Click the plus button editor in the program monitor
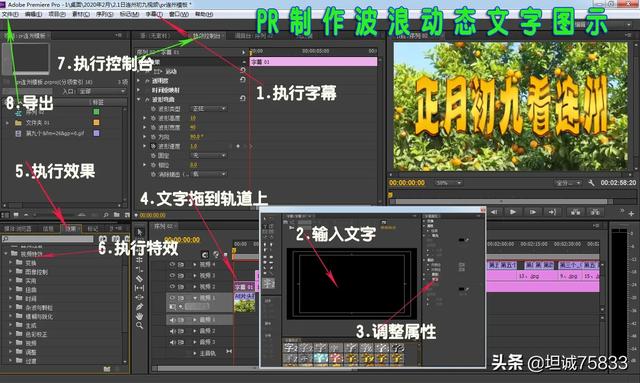Screen dimensions: 640x383 click(631, 214)
